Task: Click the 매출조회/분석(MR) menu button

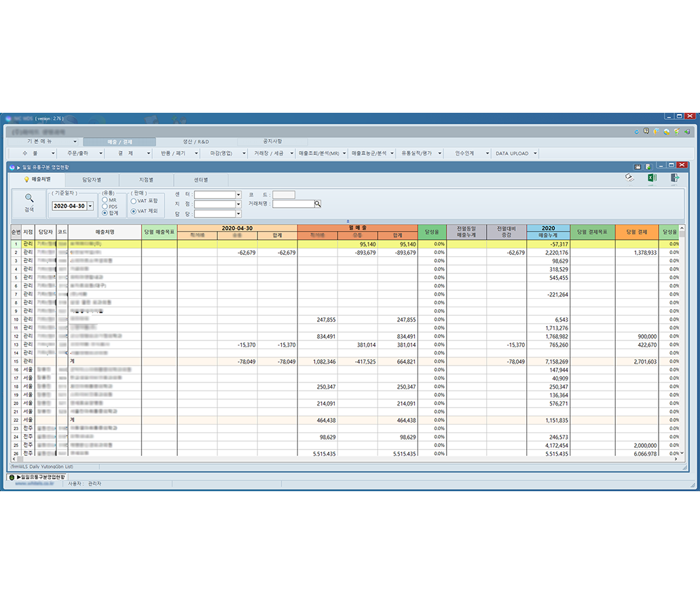Action: [322, 154]
